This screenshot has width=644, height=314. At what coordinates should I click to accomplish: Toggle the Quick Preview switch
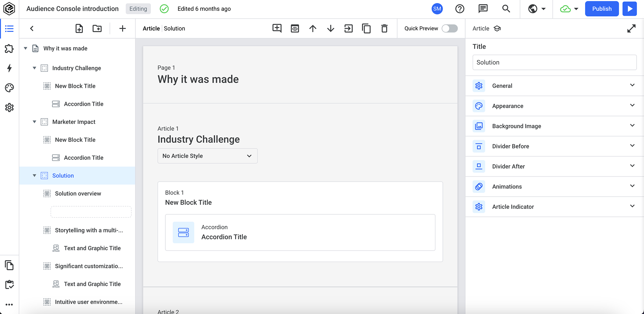[450, 29]
